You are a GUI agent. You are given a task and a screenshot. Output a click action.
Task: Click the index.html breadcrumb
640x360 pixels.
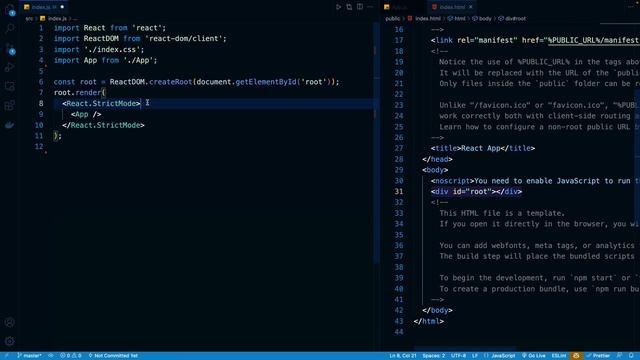tap(427, 18)
